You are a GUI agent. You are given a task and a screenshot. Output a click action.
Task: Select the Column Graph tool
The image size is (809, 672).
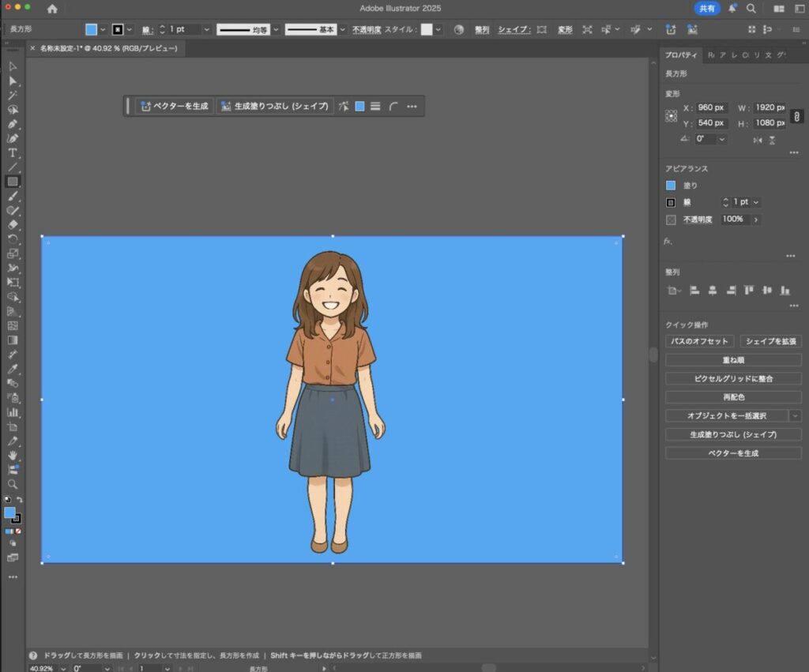13,412
